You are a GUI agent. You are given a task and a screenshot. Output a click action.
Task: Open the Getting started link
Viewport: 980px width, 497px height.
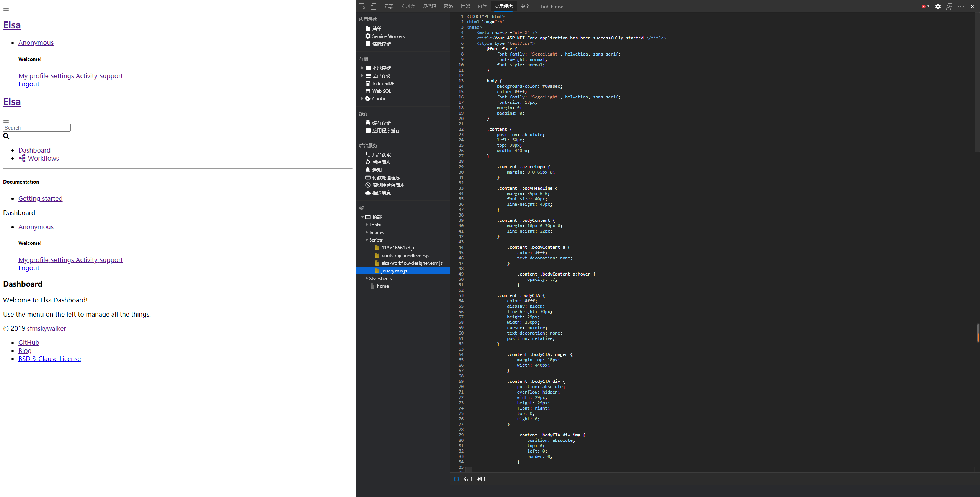point(40,198)
